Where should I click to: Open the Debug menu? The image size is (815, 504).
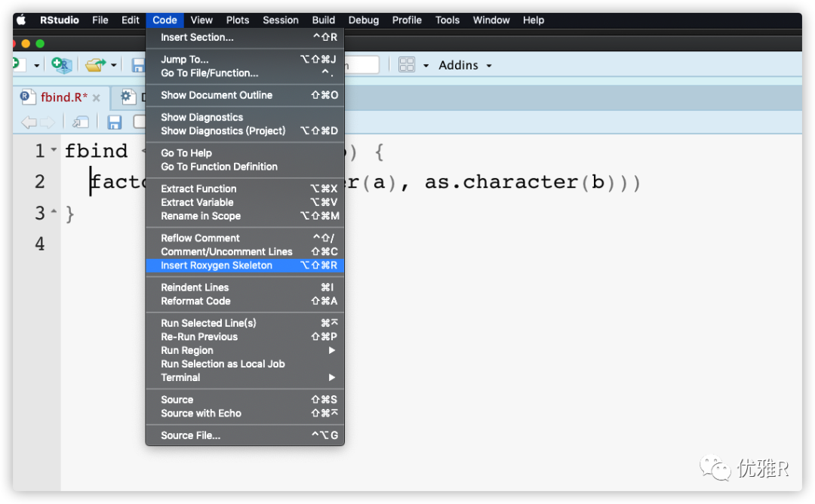coord(363,20)
